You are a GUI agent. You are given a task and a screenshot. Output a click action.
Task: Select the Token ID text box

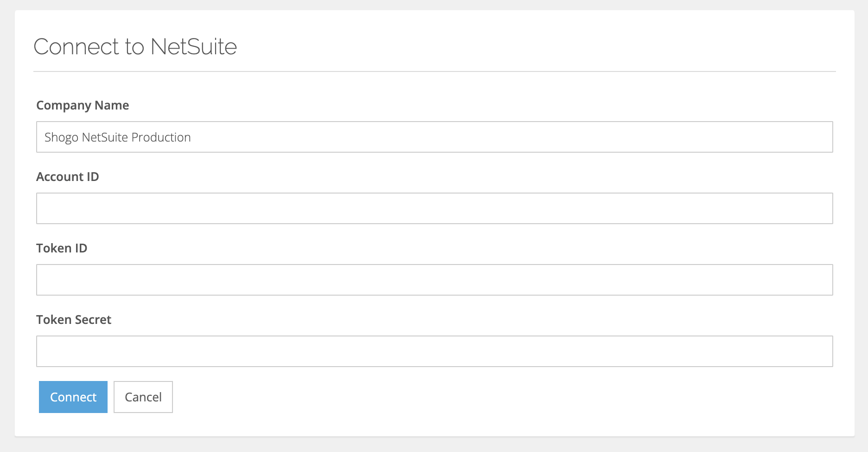(x=434, y=280)
